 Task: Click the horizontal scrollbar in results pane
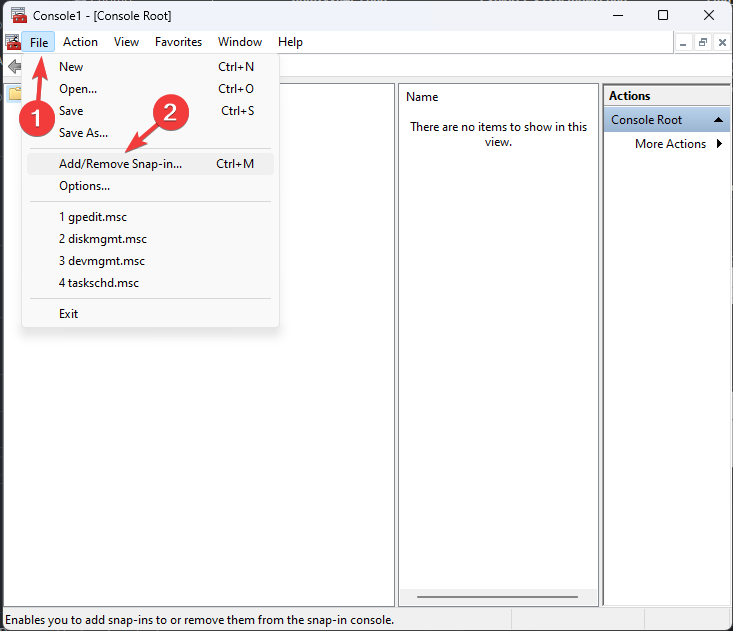497,597
